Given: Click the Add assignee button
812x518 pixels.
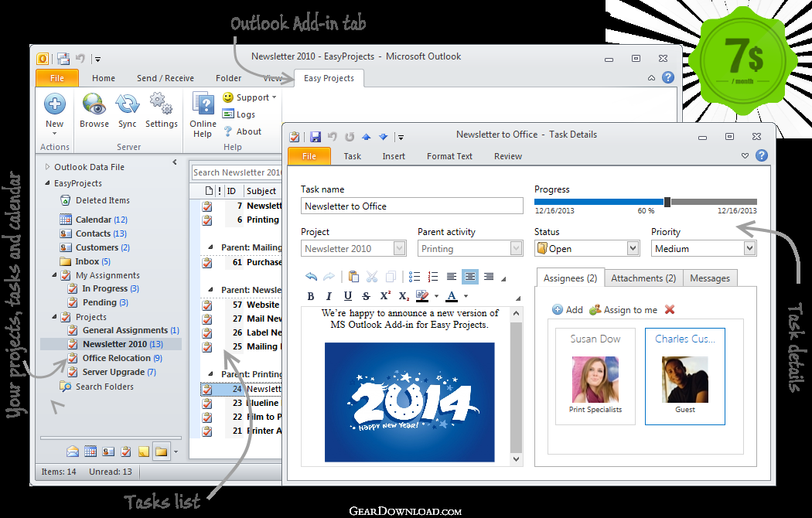Looking at the screenshot, I should 568,309.
